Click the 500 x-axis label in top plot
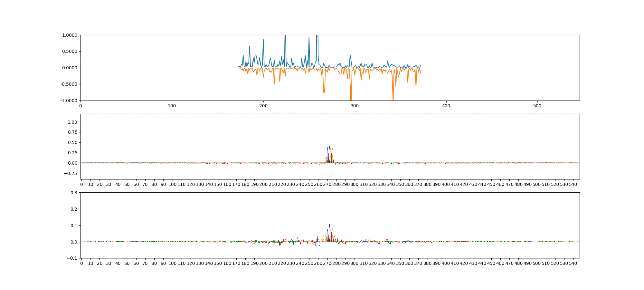Viewport: 644px width, 290px height. pyautogui.click(x=537, y=106)
